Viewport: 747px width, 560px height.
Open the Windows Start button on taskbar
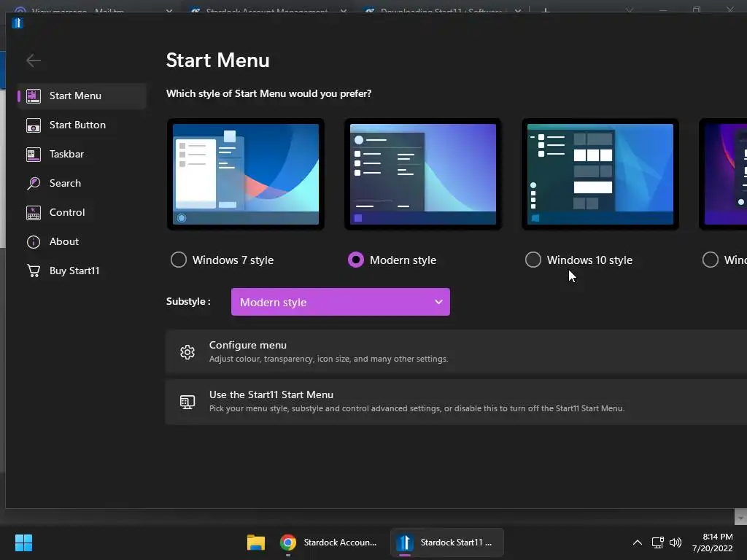click(x=23, y=542)
